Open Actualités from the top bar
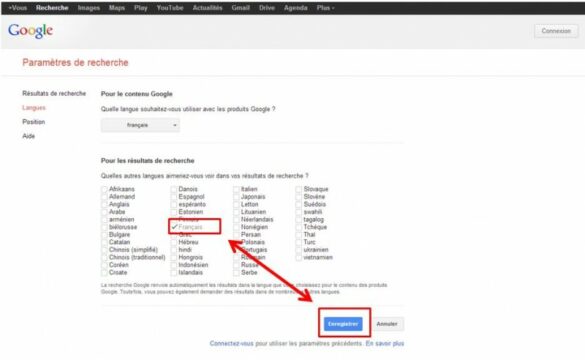585x360 pixels. pos(207,8)
